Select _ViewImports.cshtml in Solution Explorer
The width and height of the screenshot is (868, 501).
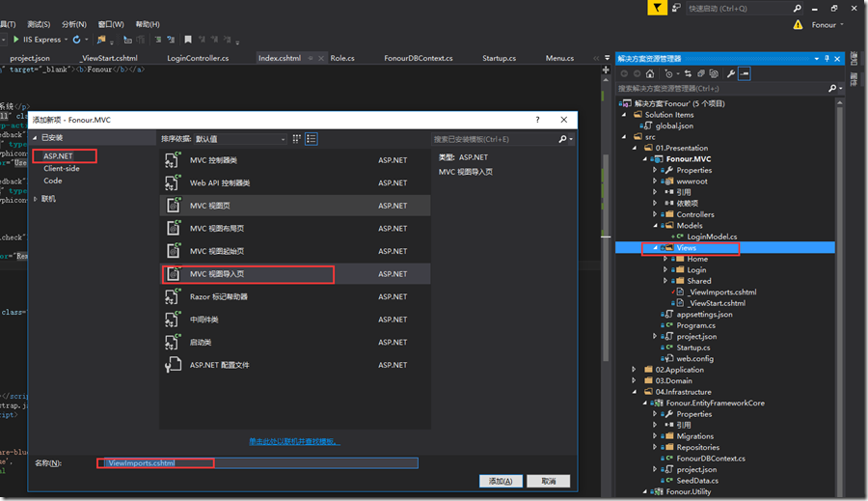pos(722,292)
